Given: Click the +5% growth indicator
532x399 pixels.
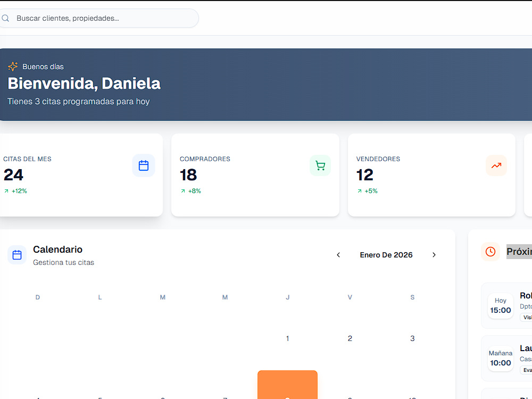Looking at the screenshot, I should (368, 191).
